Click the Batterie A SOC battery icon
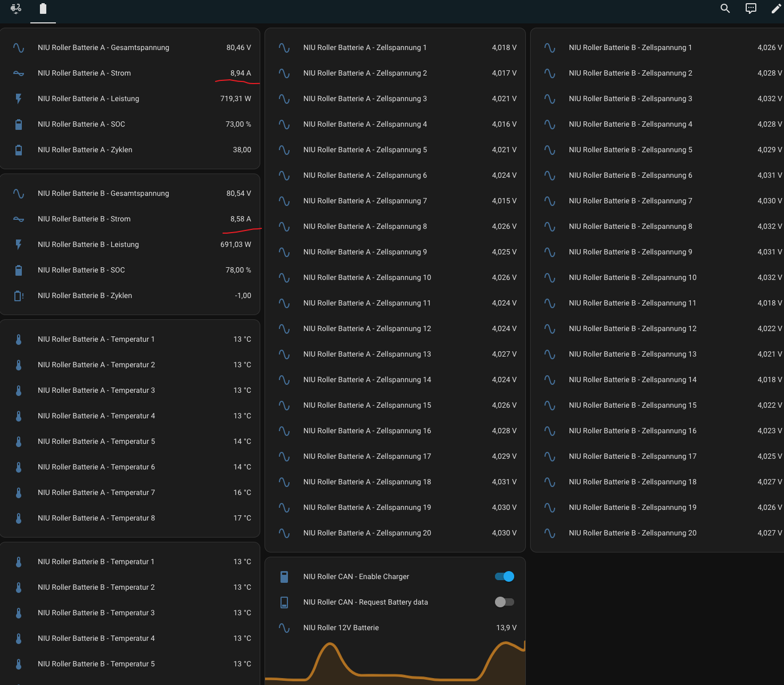 [x=19, y=124]
